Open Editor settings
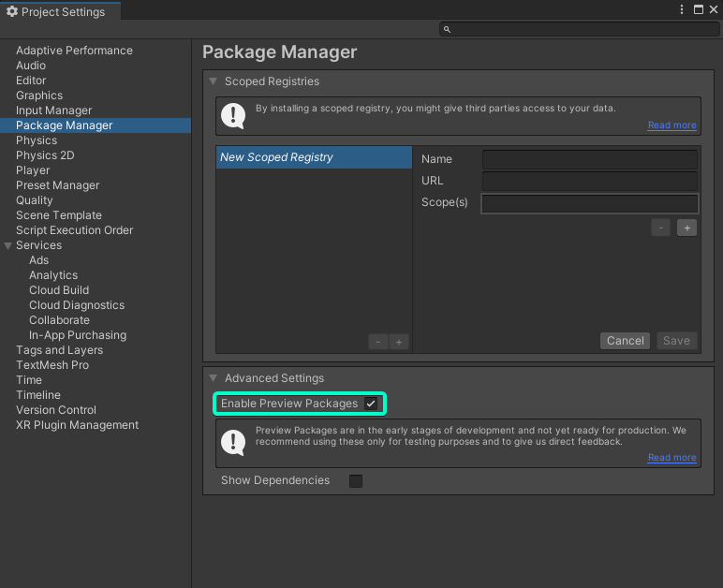This screenshot has height=588, width=723. (x=31, y=81)
